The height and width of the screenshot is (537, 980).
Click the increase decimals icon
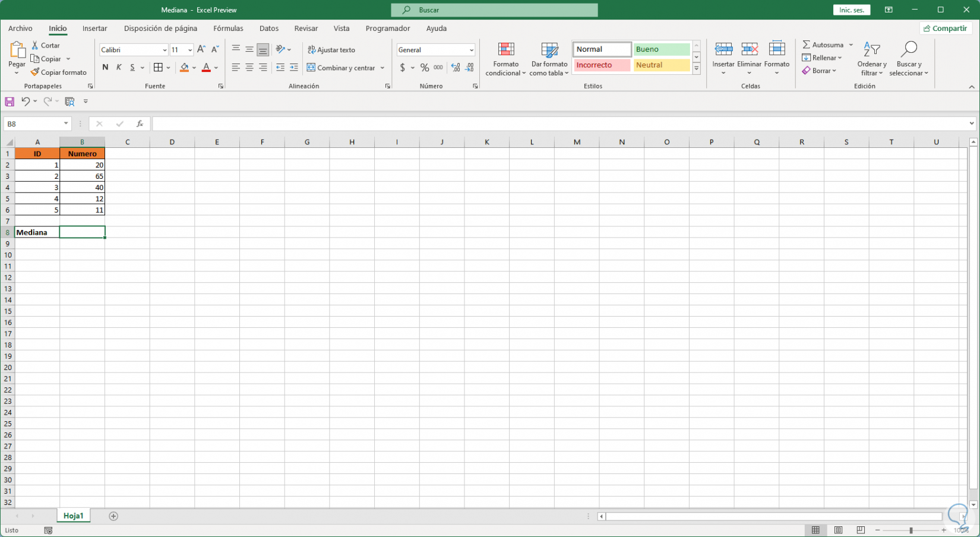tap(456, 68)
